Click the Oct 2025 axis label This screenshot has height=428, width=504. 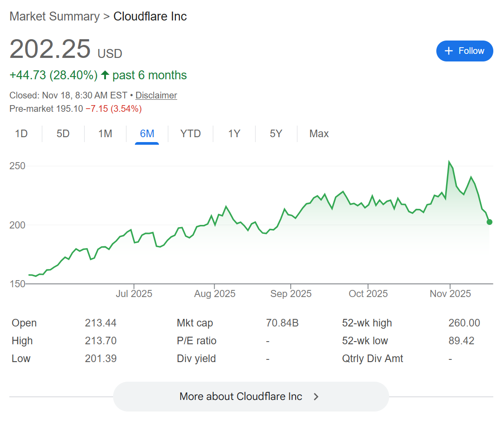(x=368, y=293)
